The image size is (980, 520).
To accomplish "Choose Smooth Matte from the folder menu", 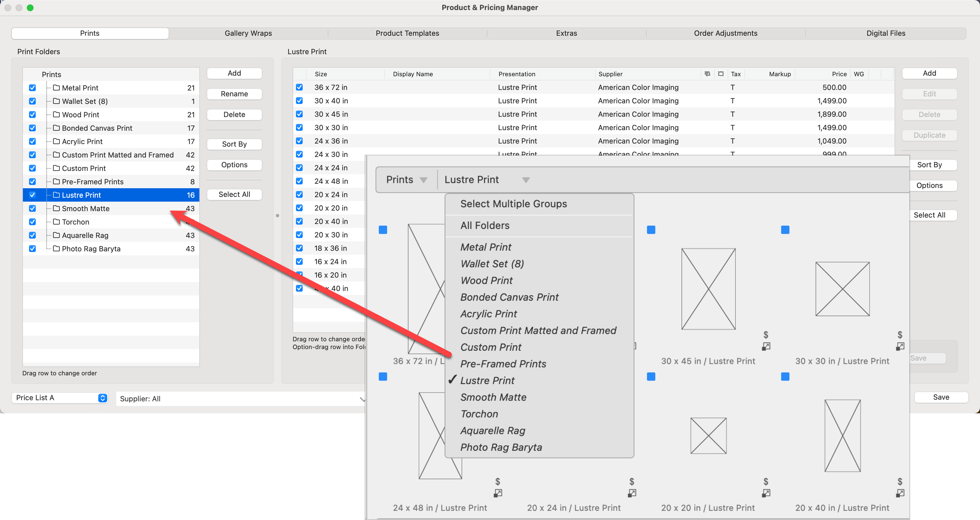I will point(493,397).
